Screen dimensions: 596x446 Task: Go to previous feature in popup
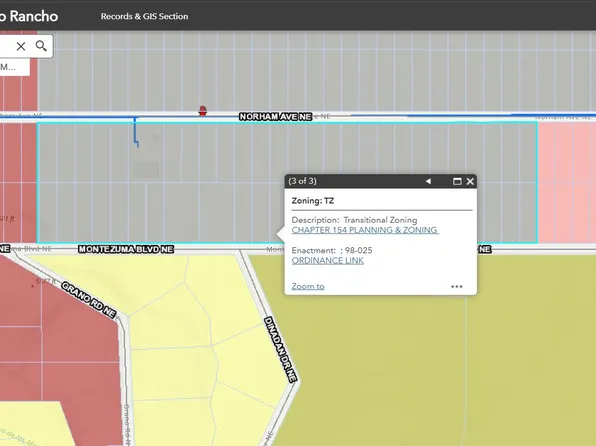[x=428, y=181]
